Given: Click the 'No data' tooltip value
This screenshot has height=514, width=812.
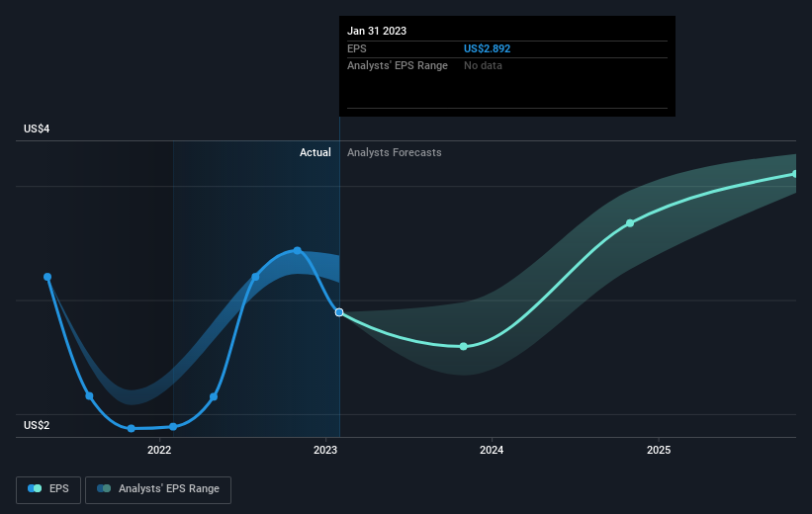Looking at the screenshot, I should pyautogui.click(x=483, y=66).
